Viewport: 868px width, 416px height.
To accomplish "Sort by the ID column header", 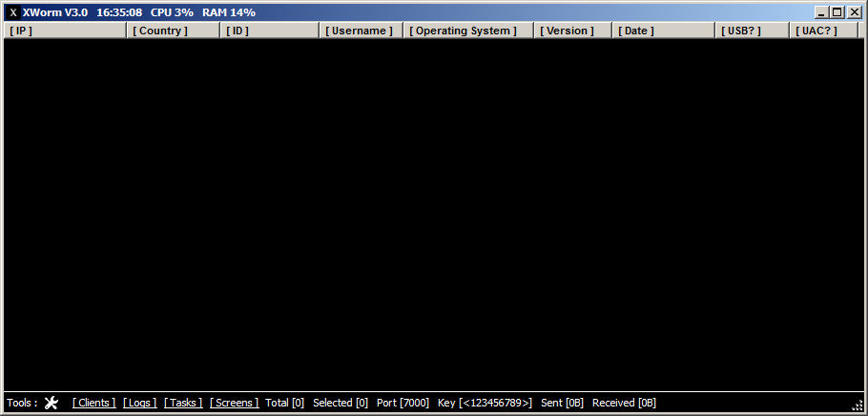I will [270, 31].
